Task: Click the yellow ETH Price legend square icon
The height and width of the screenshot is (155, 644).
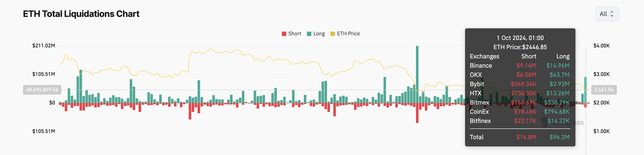Action: point(333,33)
